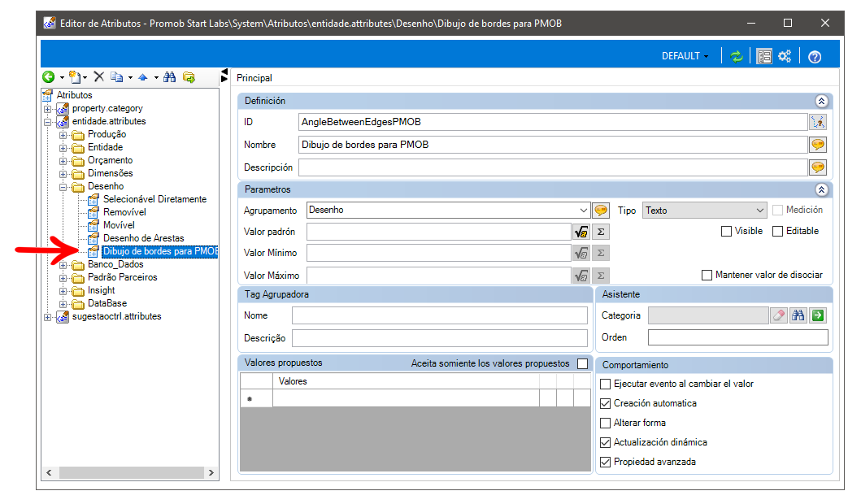The image size is (848, 504).
Task: Click the list view icon in blue header
Action: point(764,56)
